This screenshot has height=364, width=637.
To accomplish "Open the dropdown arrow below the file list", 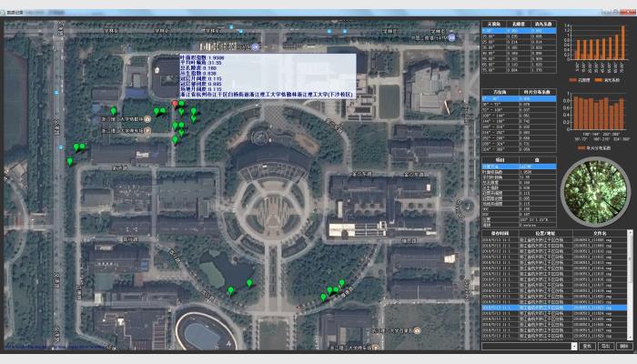I will (x=573, y=346).
